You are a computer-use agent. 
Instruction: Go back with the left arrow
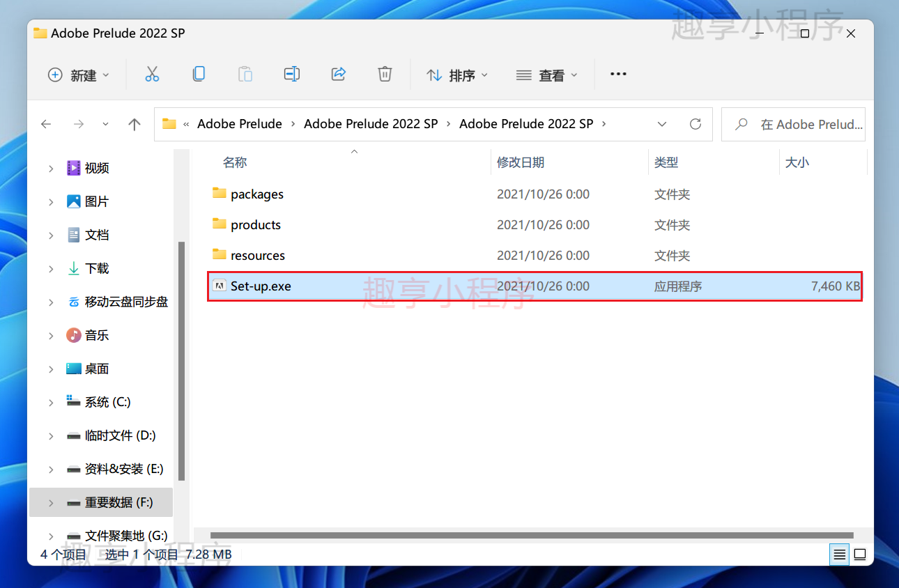46,124
